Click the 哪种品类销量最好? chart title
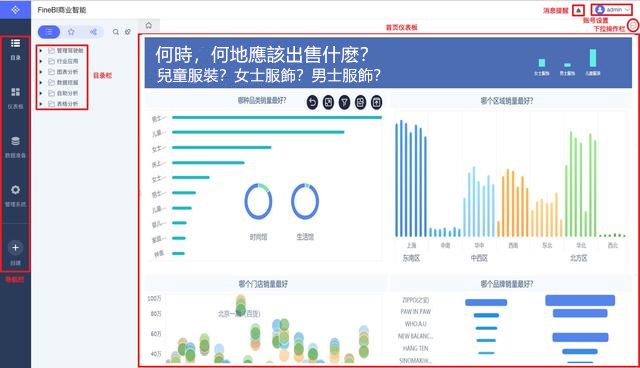The width and height of the screenshot is (640, 368). (262, 100)
